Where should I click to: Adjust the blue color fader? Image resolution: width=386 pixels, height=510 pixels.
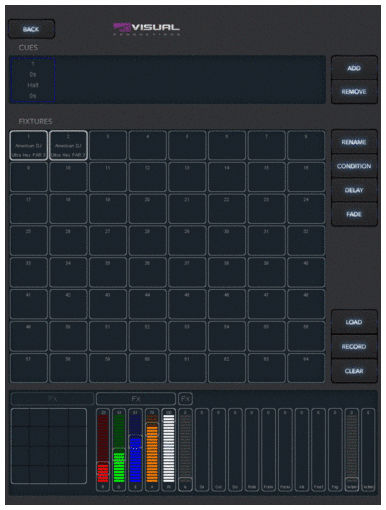(x=135, y=449)
